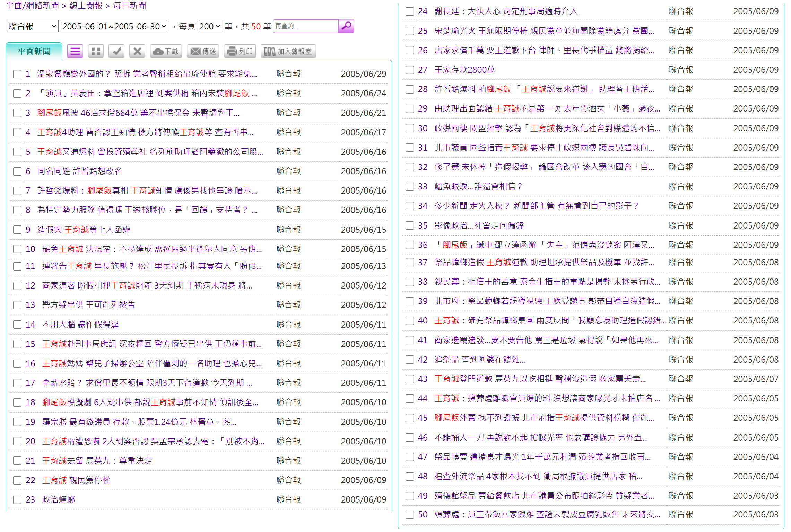Check the box for article 23 政治蟑螂
791x532 pixels.
pos(17,500)
